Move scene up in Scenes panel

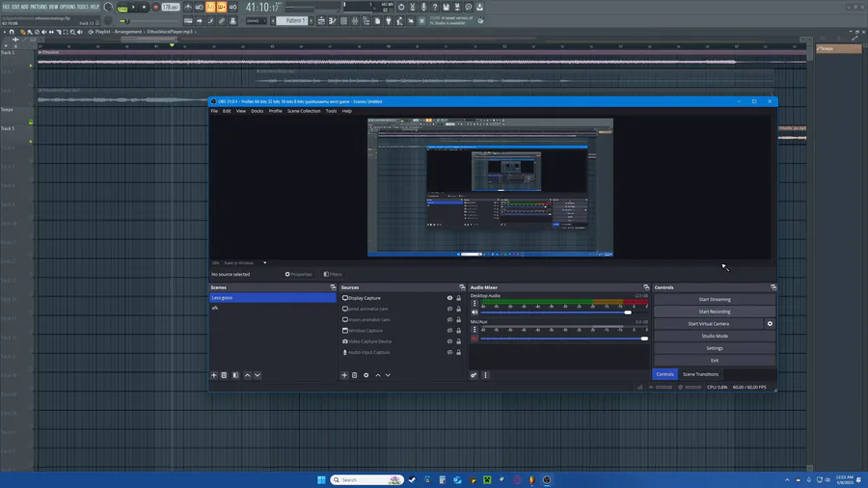248,375
